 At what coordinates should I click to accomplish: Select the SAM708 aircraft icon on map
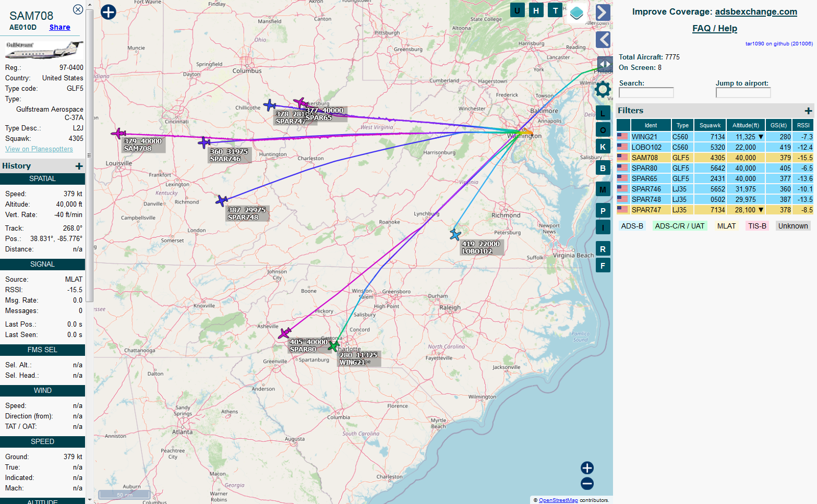pyautogui.click(x=118, y=134)
